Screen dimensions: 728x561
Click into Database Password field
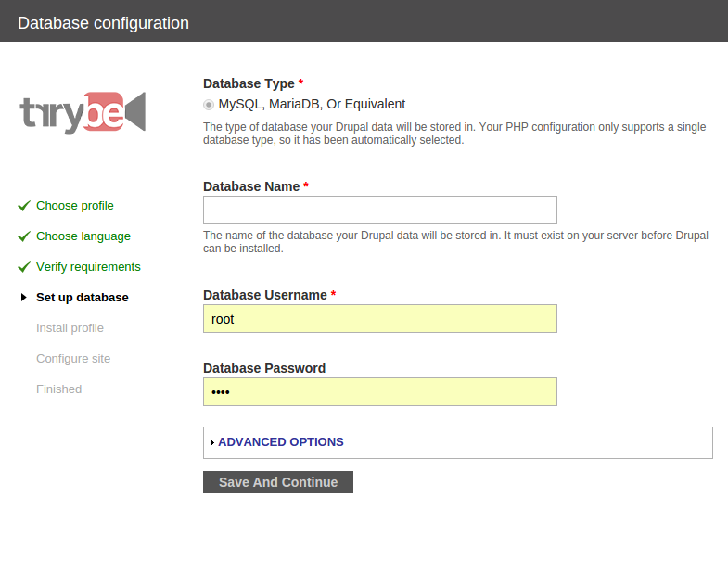pyautogui.click(x=379, y=392)
